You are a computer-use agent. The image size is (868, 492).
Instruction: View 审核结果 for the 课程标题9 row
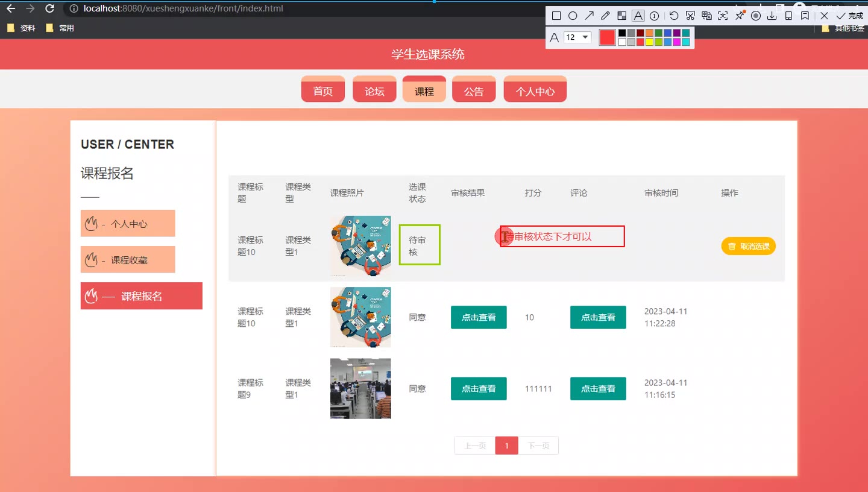point(479,389)
